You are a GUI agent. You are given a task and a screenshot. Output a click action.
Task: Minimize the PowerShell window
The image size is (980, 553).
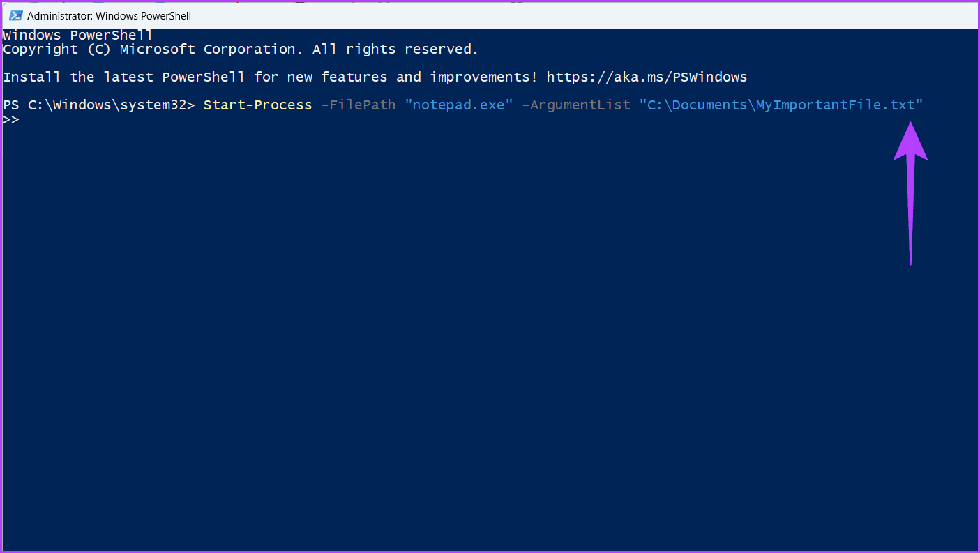point(965,15)
